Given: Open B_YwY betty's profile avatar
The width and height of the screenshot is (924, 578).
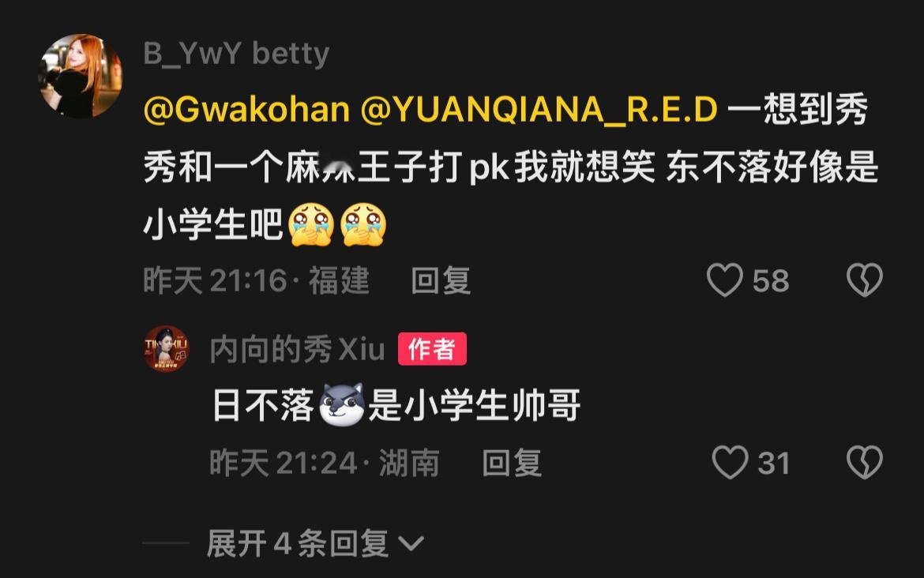Looking at the screenshot, I should pos(80,76).
